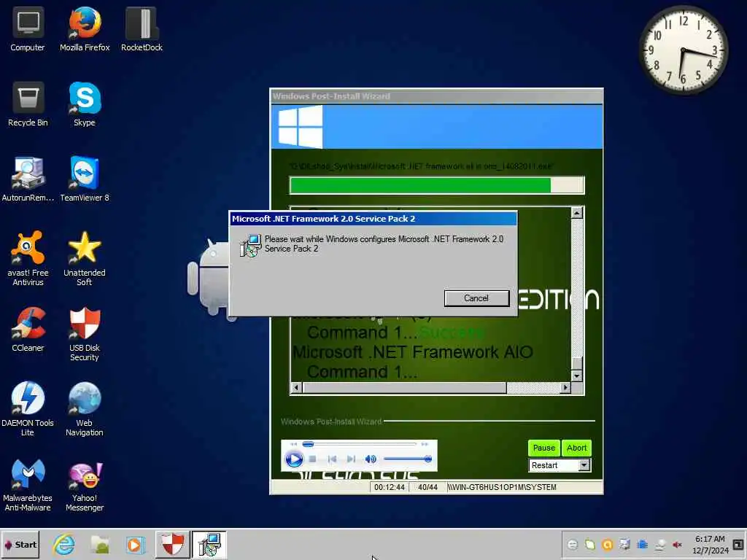Click the 40/44 progress counter
Viewport: 747px width, 560px height.
tap(427, 487)
